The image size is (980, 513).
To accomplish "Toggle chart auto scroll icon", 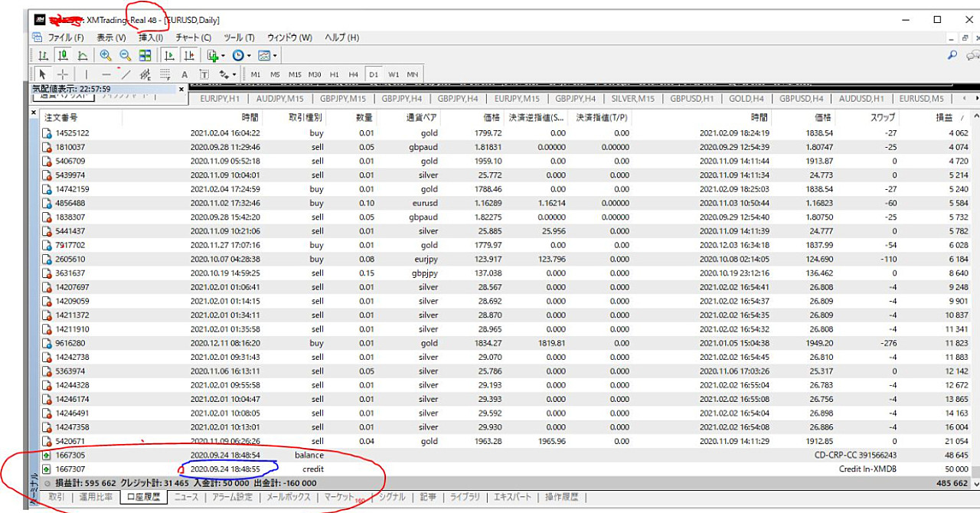I will pyautogui.click(x=169, y=55).
